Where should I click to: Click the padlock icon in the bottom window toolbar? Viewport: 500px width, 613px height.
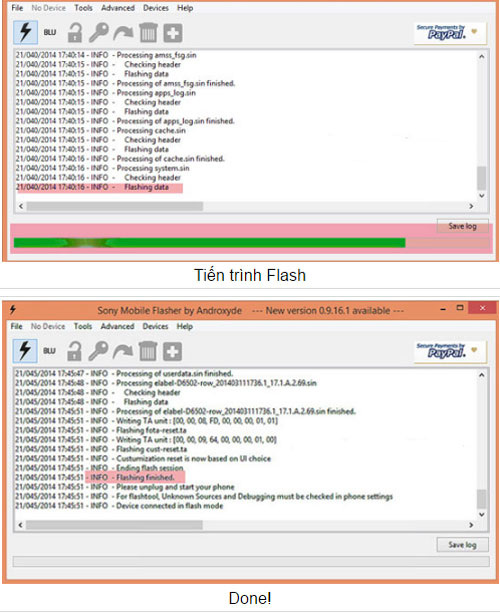point(74,351)
